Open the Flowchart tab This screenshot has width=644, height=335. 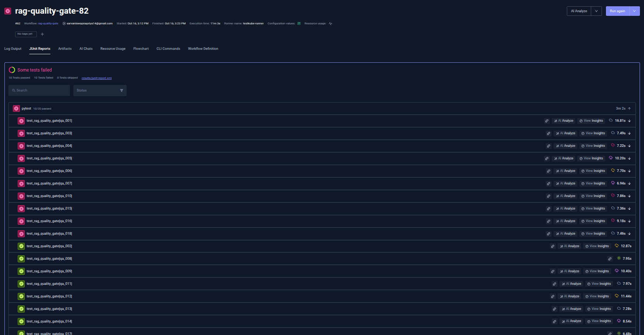point(141,49)
